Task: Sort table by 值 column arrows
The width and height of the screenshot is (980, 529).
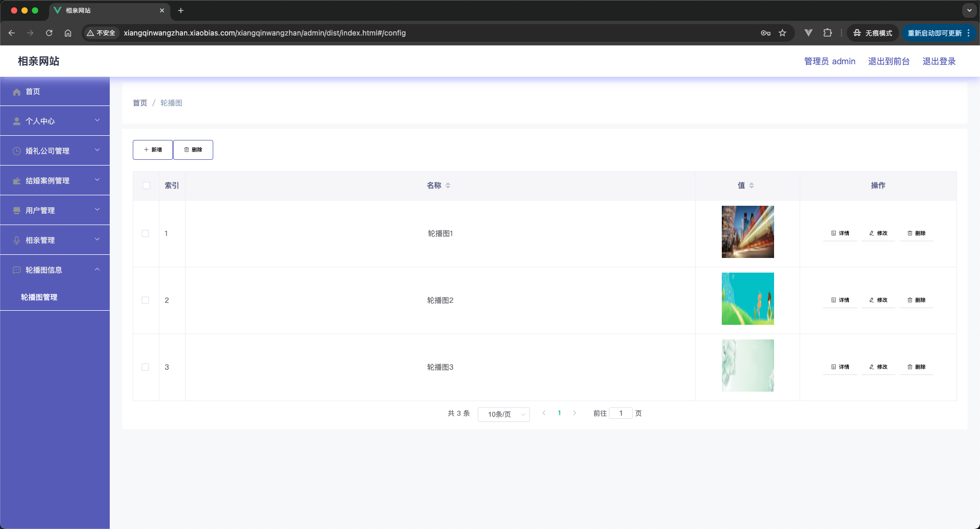Action: (752, 185)
